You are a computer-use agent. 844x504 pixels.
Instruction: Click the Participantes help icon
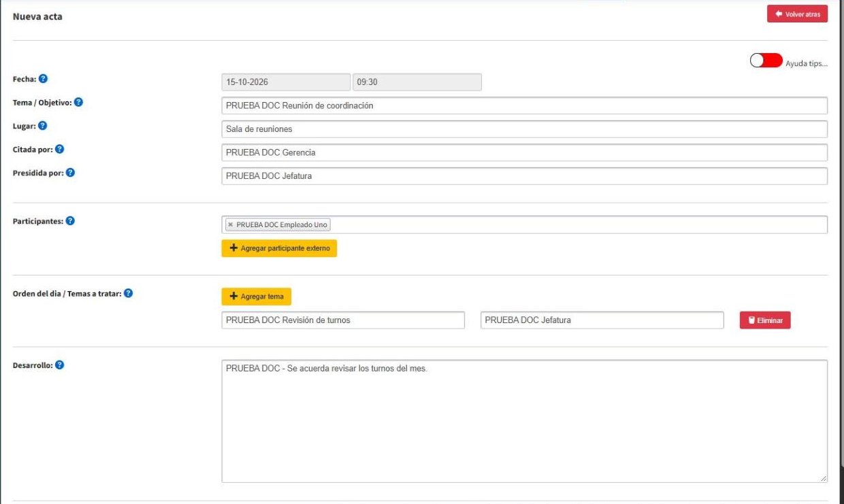pyautogui.click(x=70, y=221)
